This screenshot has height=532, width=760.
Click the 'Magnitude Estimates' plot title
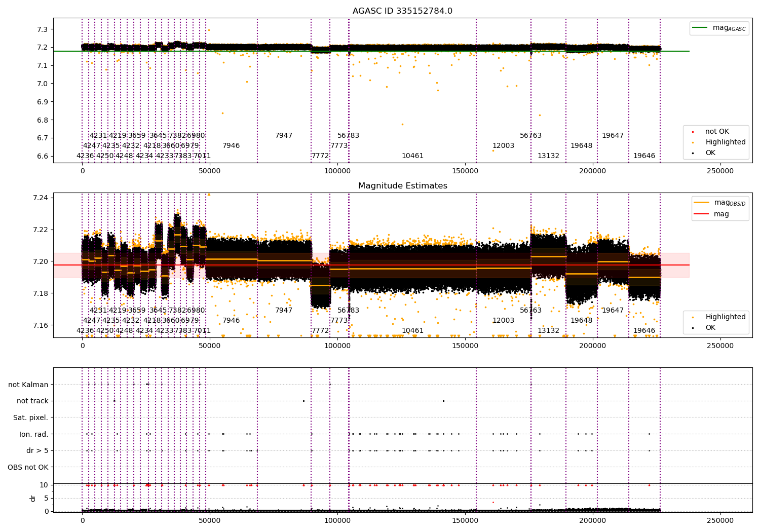click(x=403, y=186)
